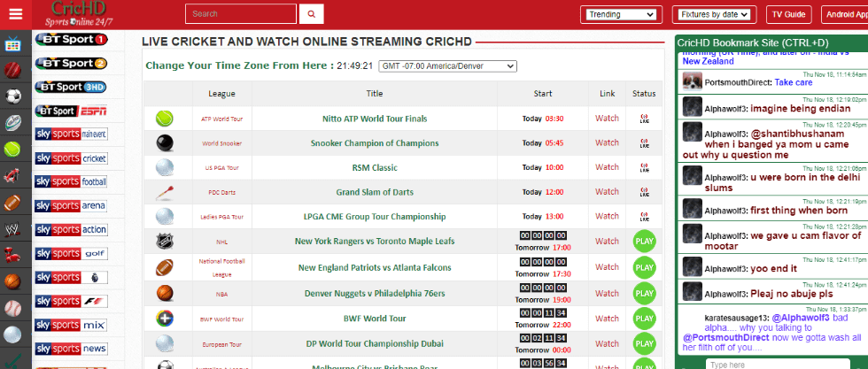Open Sky Sports Cricket channel
The height and width of the screenshot is (369, 868).
coord(72,158)
